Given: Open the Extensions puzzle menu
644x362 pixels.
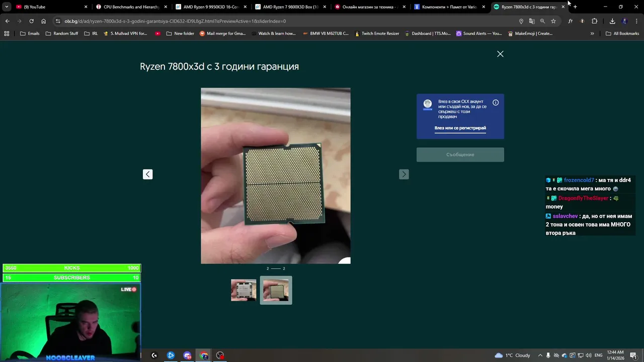Looking at the screenshot, I should 595,21.
